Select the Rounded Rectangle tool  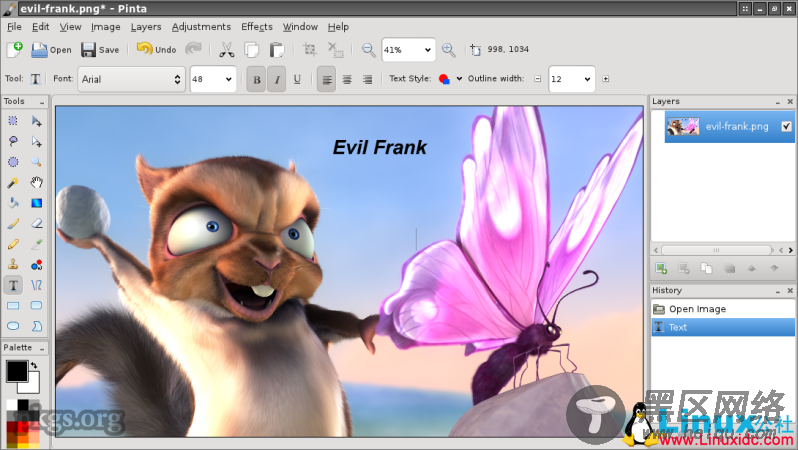point(36,305)
